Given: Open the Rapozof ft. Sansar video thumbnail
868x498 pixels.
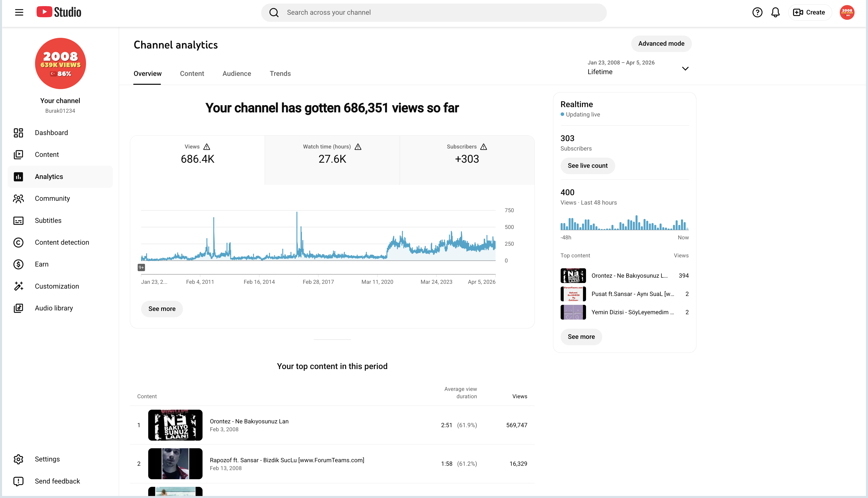Looking at the screenshot, I should [x=175, y=464].
